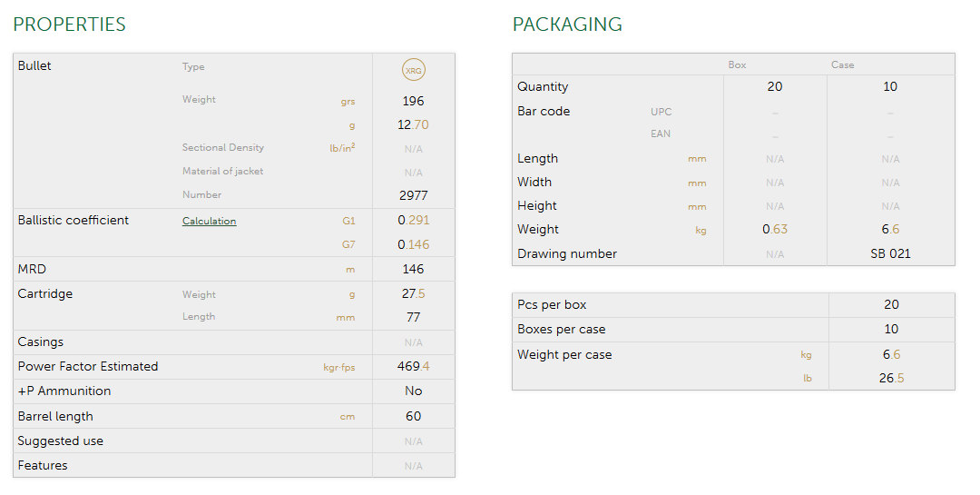The height and width of the screenshot is (495, 980).
Task: Select weight per case in pounds 26.5
Action: tap(891, 378)
